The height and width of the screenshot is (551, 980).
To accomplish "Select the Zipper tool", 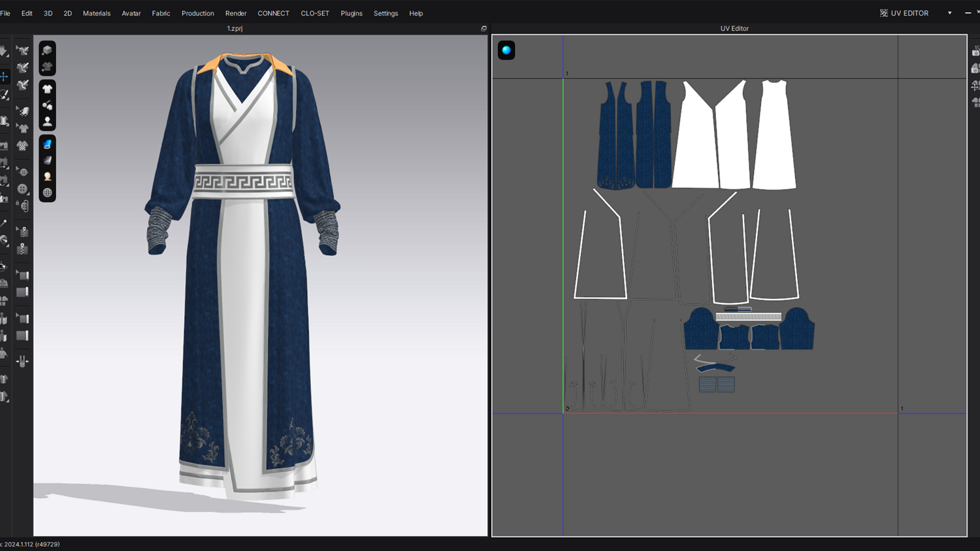I will 23,249.
